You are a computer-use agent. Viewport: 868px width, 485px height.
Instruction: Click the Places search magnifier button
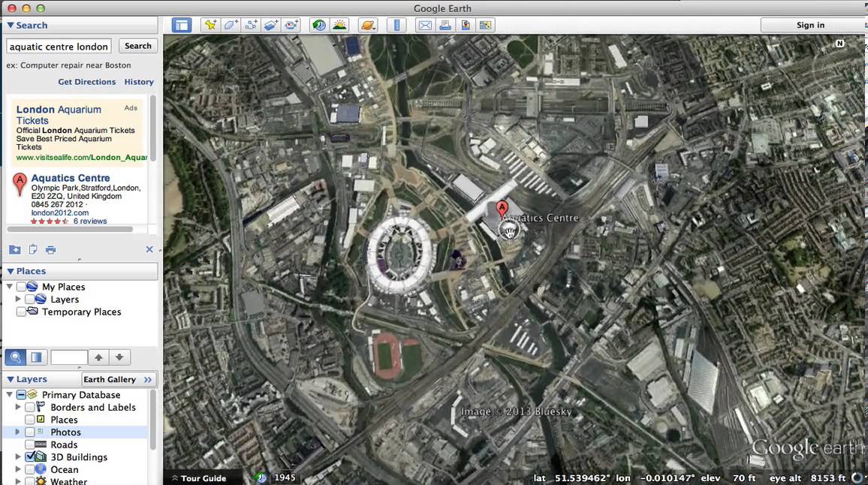tap(16, 357)
